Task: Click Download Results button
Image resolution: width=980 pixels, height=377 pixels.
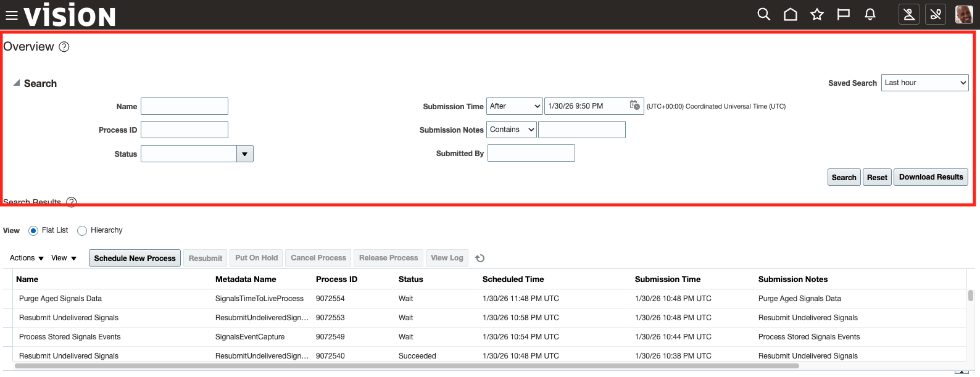Action: point(931,177)
